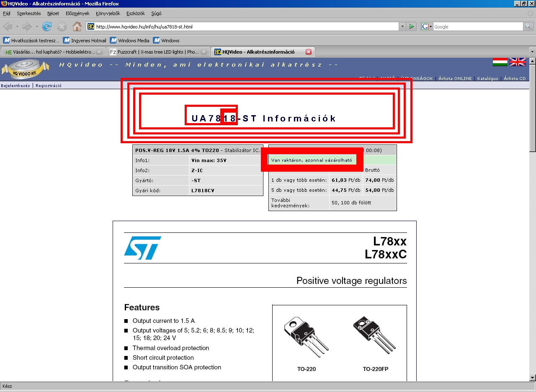The image size is (536, 392).
Task: Open the Katalógus link
Action: click(x=488, y=78)
